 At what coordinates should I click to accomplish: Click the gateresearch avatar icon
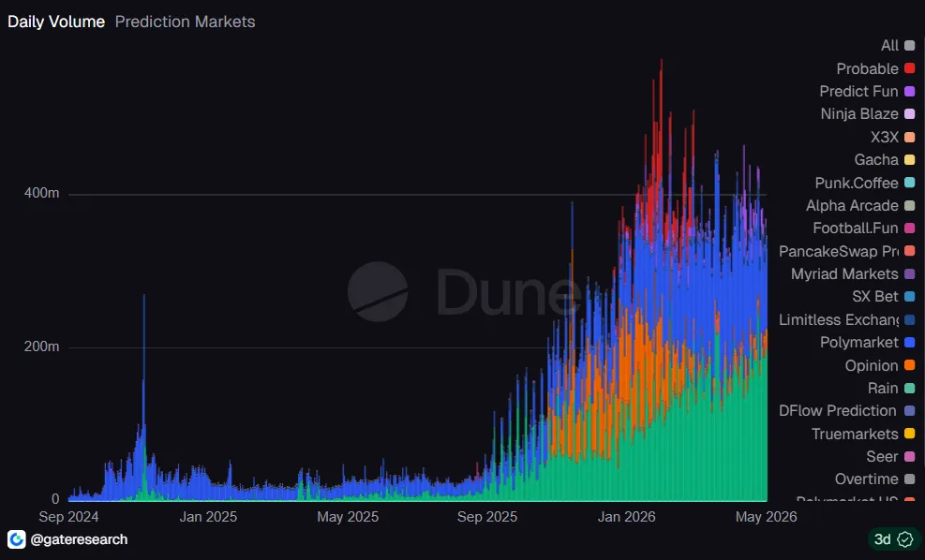[17, 539]
